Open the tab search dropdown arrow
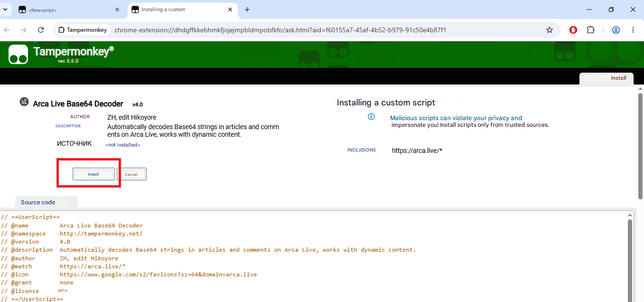 tap(5, 9)
